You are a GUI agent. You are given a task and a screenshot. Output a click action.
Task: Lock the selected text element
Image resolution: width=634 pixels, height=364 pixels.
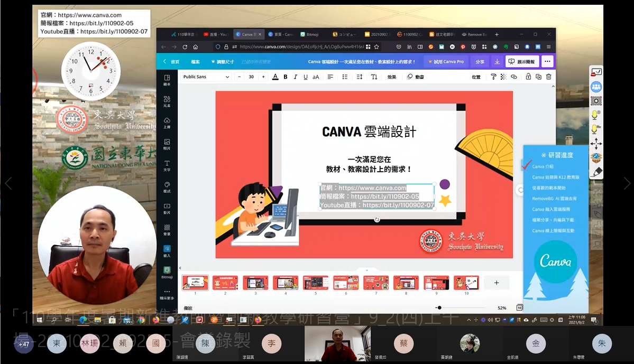pyautogui.click(x=528, y=77)
